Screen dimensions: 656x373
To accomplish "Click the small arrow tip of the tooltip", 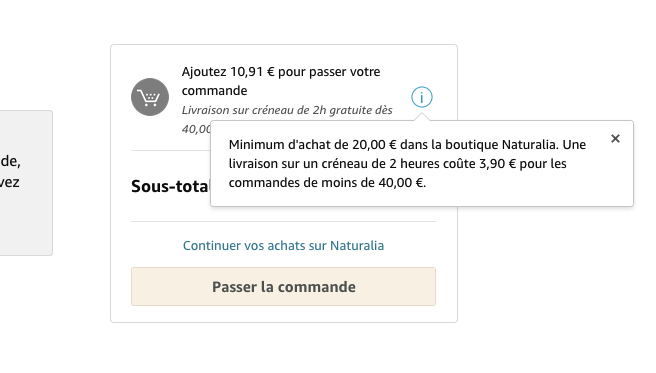I will (x=422, y=117).
